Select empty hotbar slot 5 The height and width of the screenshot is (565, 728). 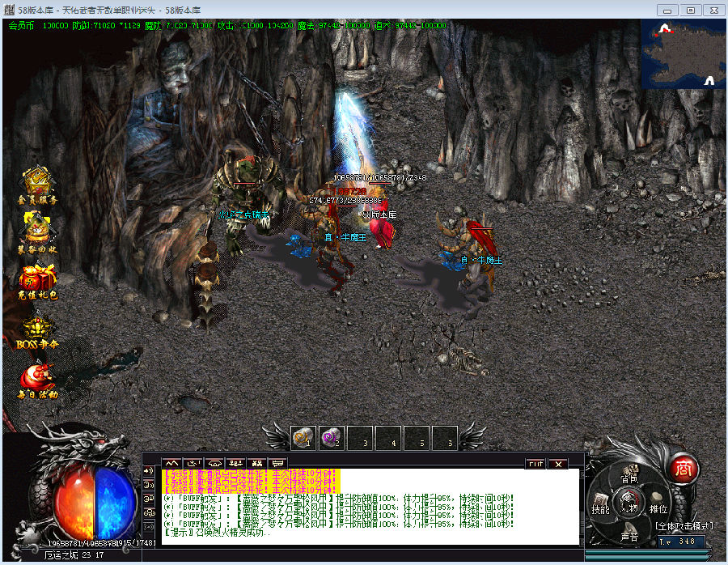pyautogui.click(x=416, y=438)
